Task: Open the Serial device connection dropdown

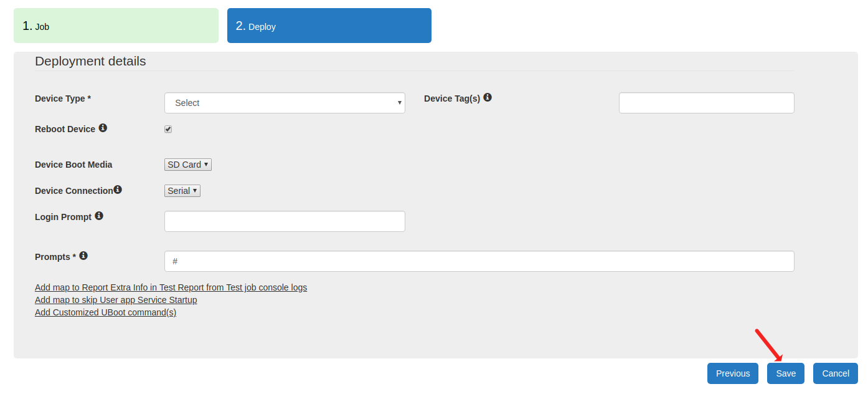Action: [182, 191]
